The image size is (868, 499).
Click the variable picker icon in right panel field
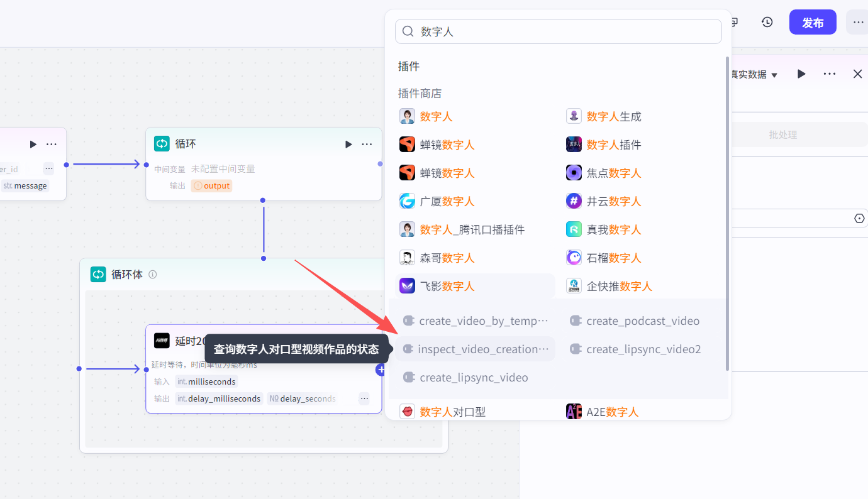[x=859, y=218]
